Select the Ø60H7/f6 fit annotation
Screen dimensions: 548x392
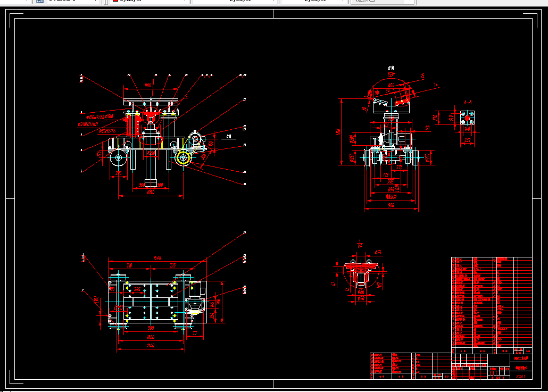tap(107, 131)
